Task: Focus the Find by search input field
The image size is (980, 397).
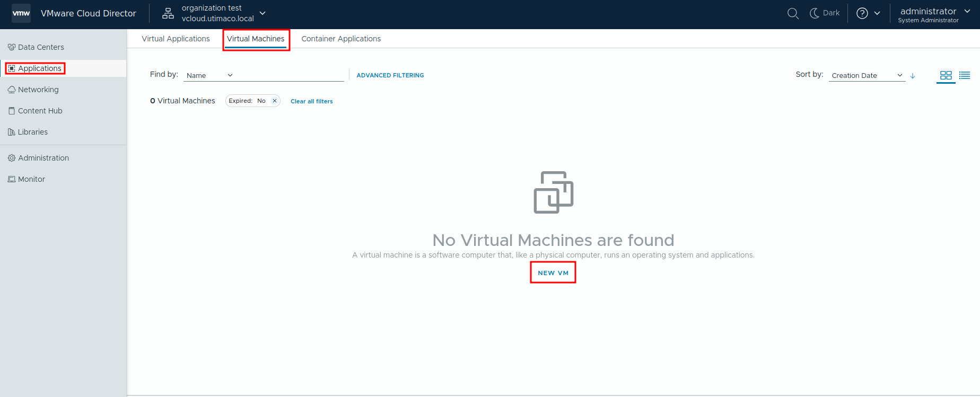Action: (x=291, y=75)
